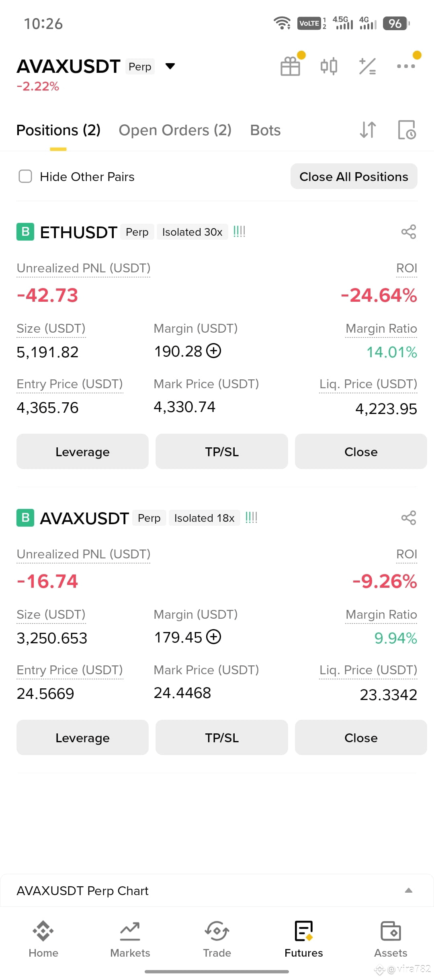Check the Hide Other Pairs checkbox
This screenshot has width=434, height=980.
click(x=25, y=176)
